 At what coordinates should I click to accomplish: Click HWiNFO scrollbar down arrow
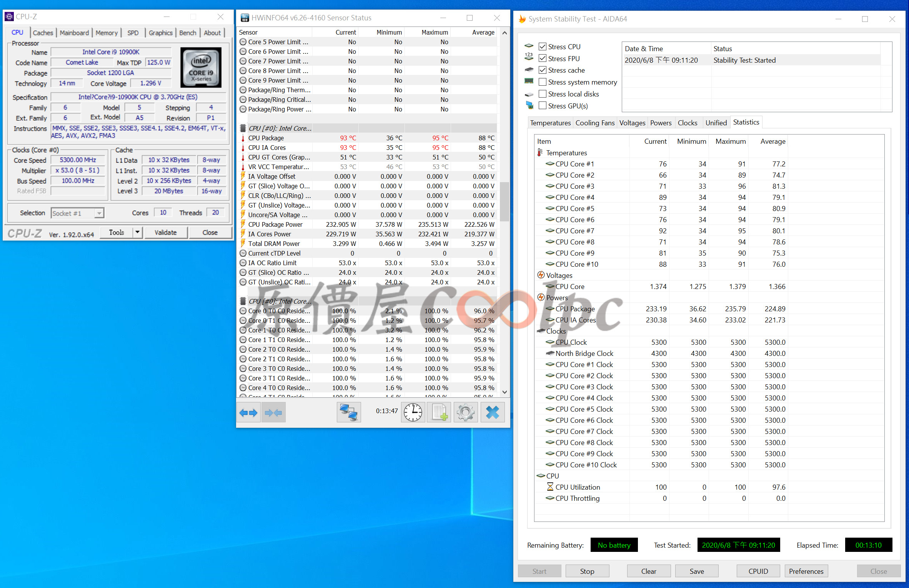click(505, 392)
